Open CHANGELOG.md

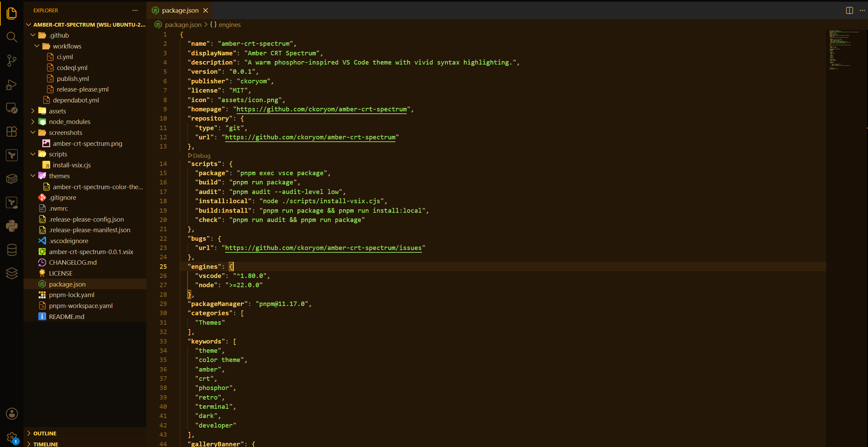click(85, 262)
